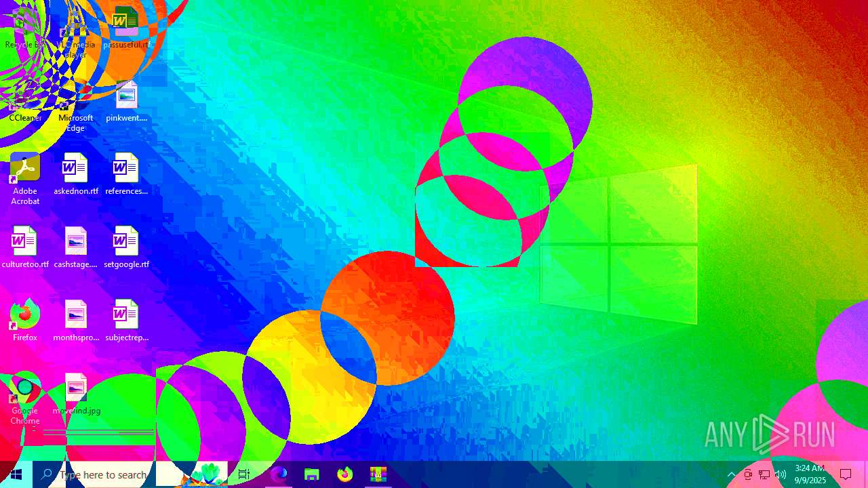Open the Recycle Bin desktop icon

[25, 27]
